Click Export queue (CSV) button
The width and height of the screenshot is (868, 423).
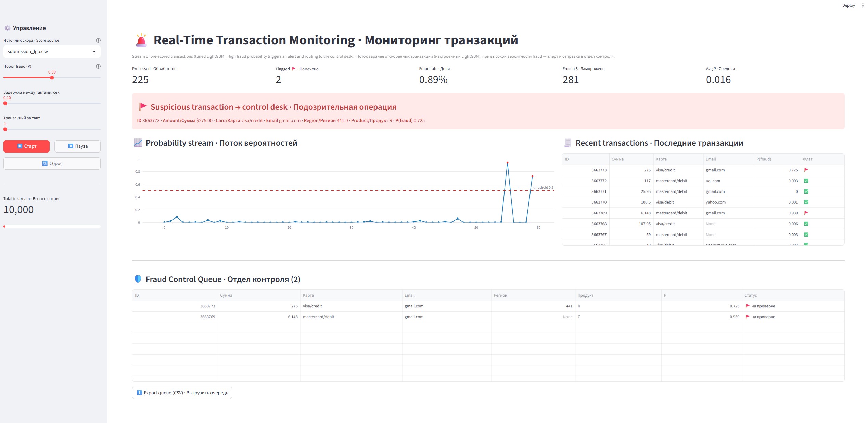point(182,393)
